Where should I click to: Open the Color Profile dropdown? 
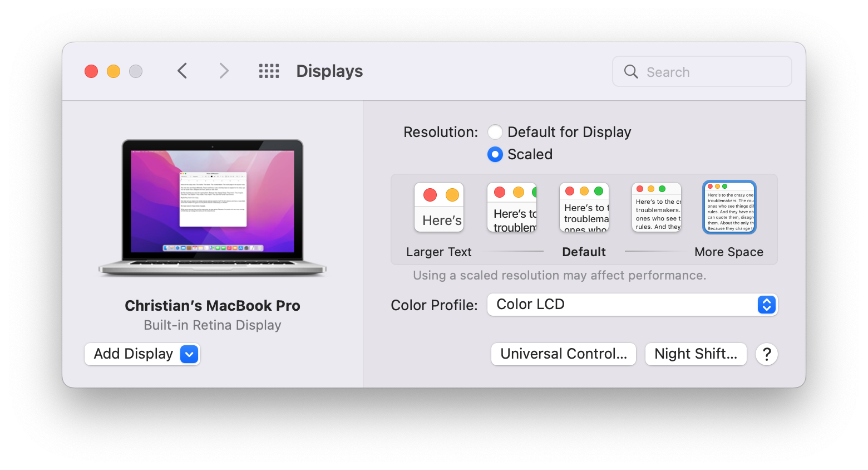pos(766,305)
